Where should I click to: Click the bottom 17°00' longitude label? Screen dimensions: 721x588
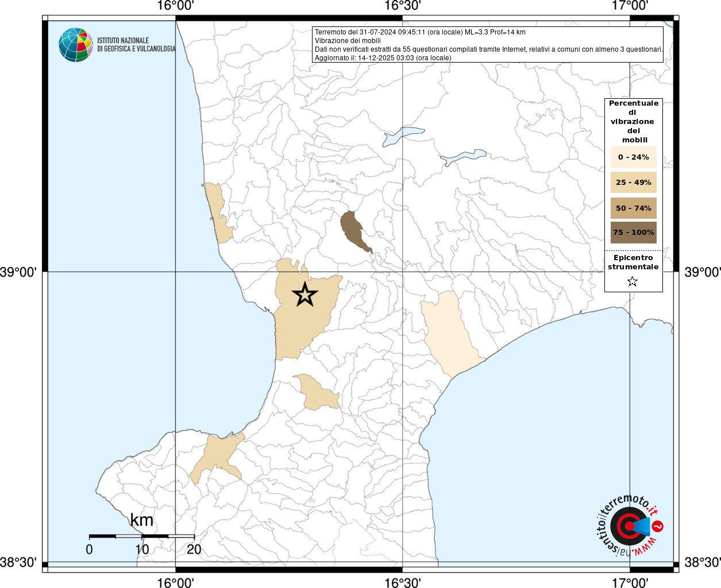tap(630, 582)
